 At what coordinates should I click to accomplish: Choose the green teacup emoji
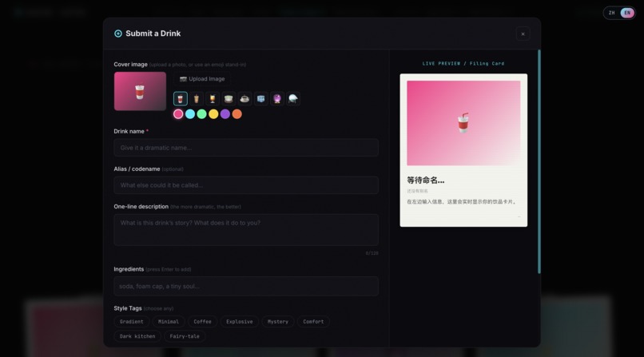pos(229,99)
